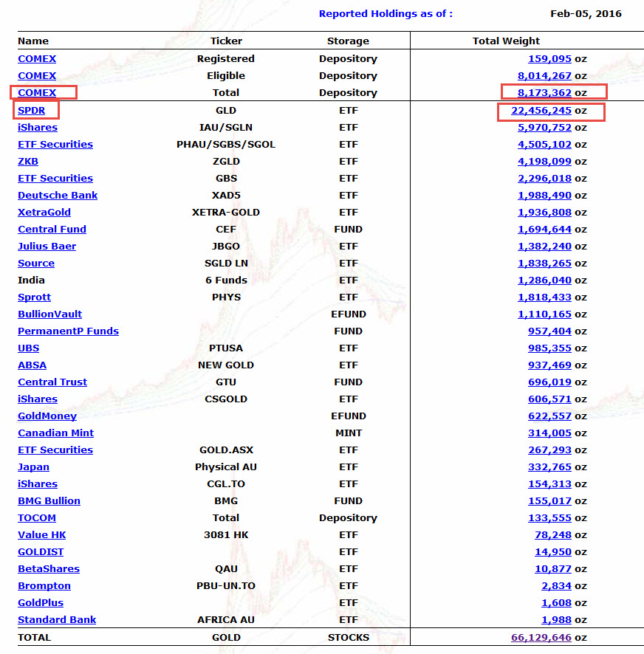Open the Brompton link
The width and height of the screenshot is (644, 654).
[x=44, y=586]
